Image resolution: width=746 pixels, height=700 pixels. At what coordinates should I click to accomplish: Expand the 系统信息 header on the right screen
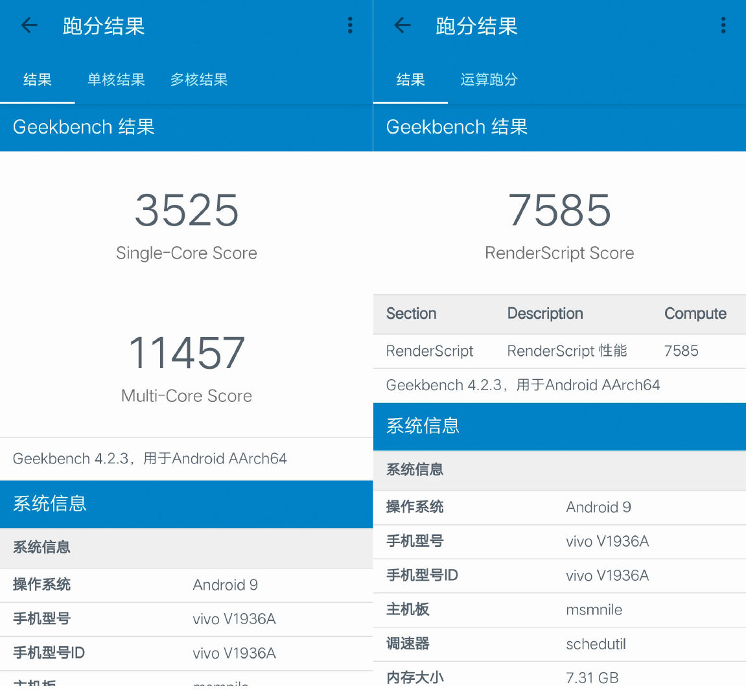(x=423, y=426)
